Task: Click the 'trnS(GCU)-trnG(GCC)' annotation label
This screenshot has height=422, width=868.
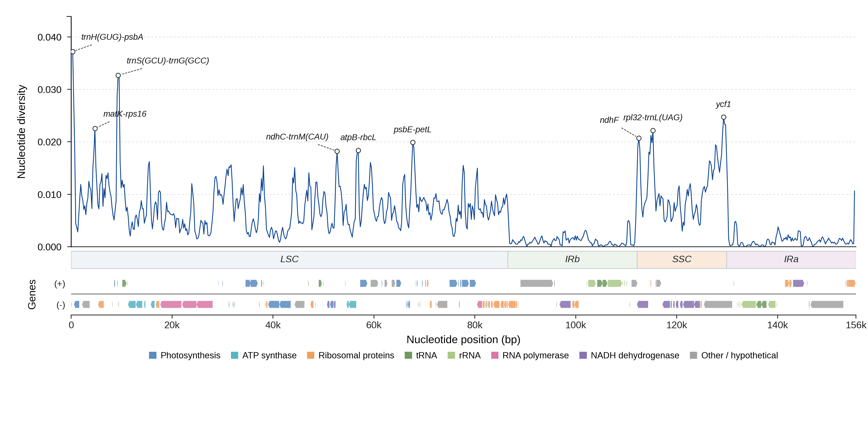Action: click(168, 61)
